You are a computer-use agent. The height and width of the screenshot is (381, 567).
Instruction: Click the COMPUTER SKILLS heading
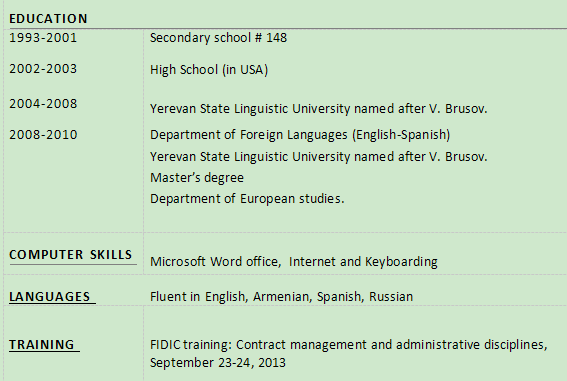coord(71,254)
